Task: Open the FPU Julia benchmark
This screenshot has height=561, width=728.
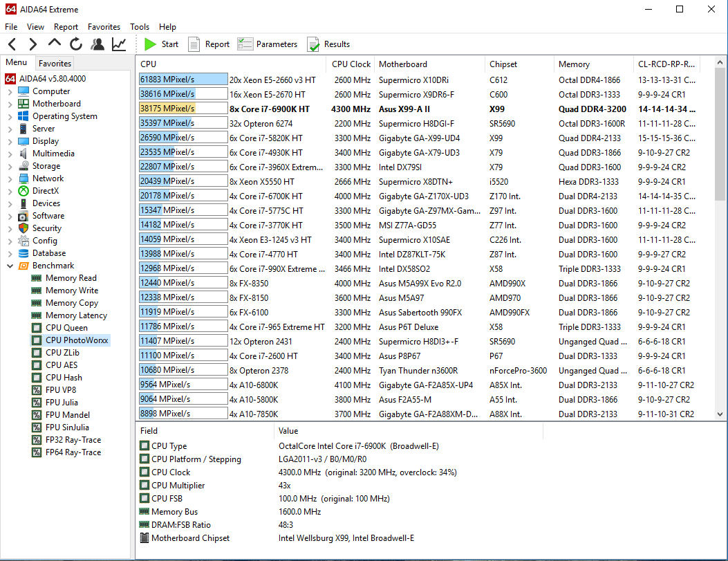Action: (62, 403)
